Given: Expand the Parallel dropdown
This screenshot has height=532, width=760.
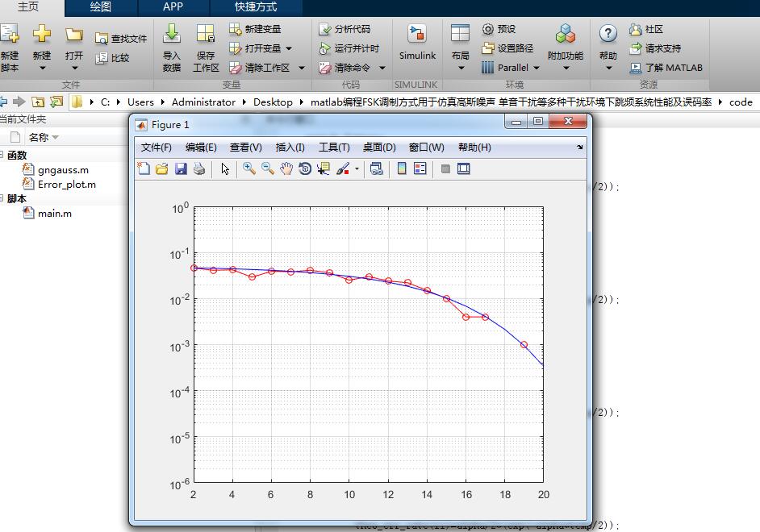Looking at the screenshot, I should pos(536,68).
